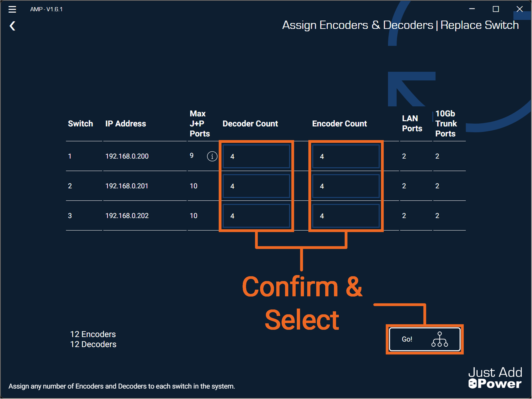Click the Decoder Count column header
532x399 pixels.
[x=250, y=124]
